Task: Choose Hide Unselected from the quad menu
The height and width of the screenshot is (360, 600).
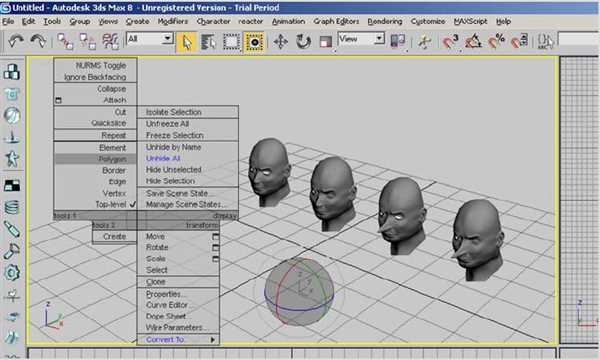Action: pos(174,169)
